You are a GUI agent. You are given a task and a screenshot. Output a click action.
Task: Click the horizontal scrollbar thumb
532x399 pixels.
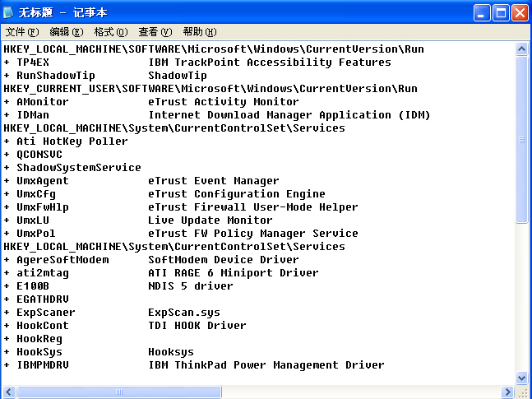coord(118,392)
